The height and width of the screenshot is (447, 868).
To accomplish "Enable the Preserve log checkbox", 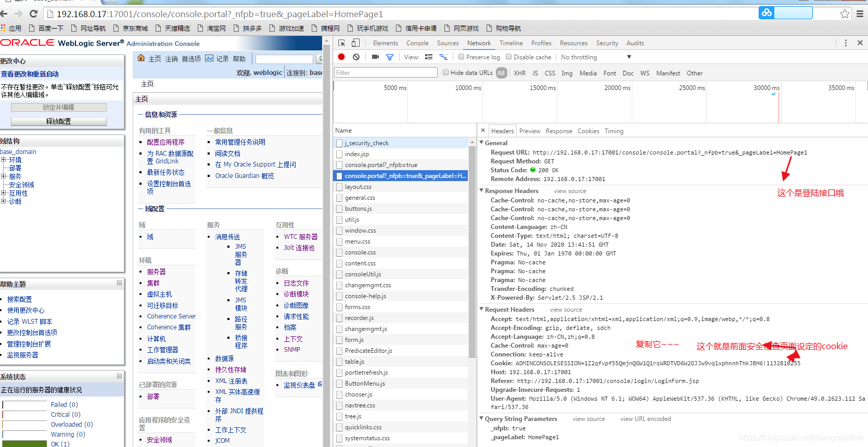I will point(461,57).
